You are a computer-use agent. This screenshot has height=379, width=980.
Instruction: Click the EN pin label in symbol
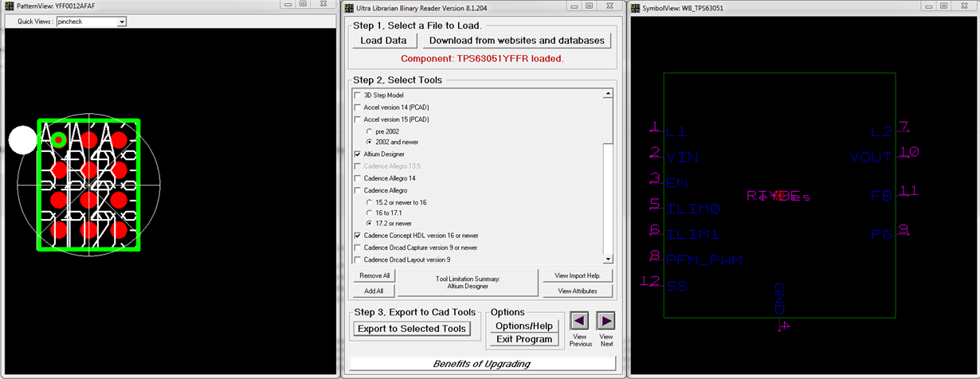(677, 183)
